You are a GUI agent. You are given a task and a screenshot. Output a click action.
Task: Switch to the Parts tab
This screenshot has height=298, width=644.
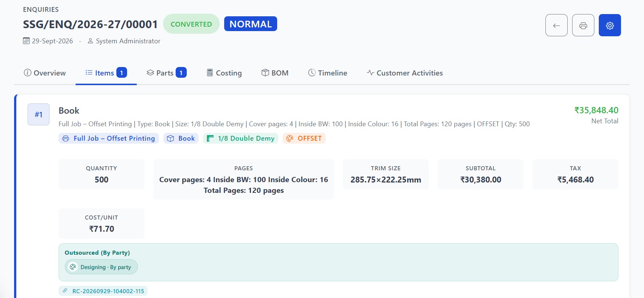166,73
